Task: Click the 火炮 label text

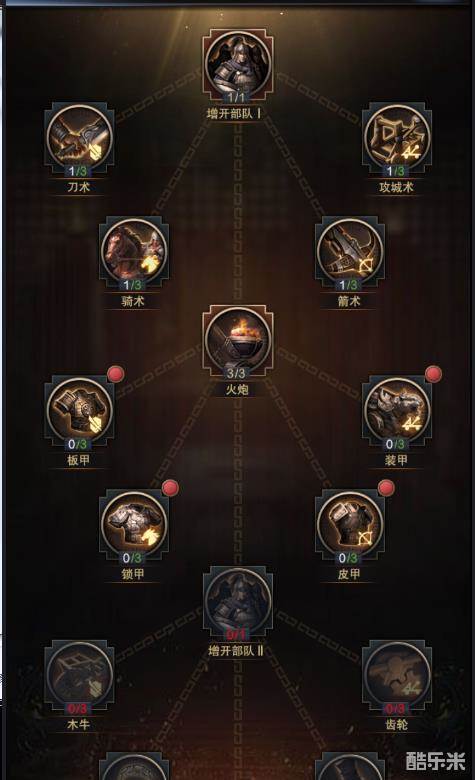Action: pos(237,390)
